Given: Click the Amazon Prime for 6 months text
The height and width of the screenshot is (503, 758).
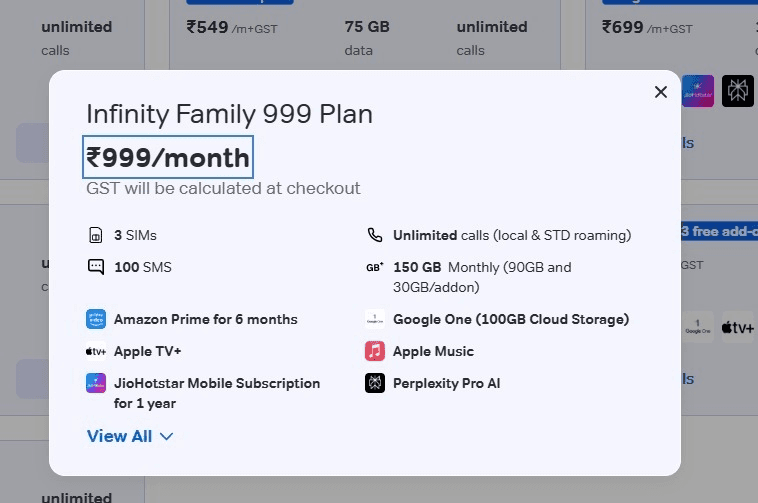Looking at the screenshot, I should [206, 319].
